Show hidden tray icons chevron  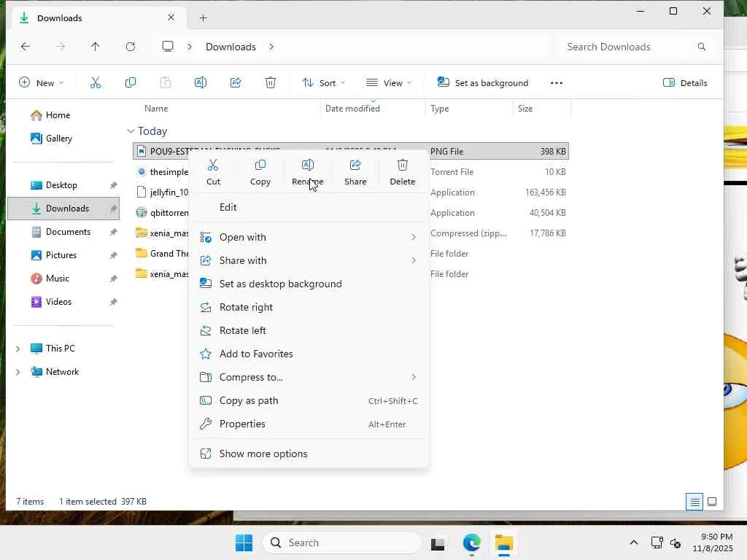pos(634,542)
